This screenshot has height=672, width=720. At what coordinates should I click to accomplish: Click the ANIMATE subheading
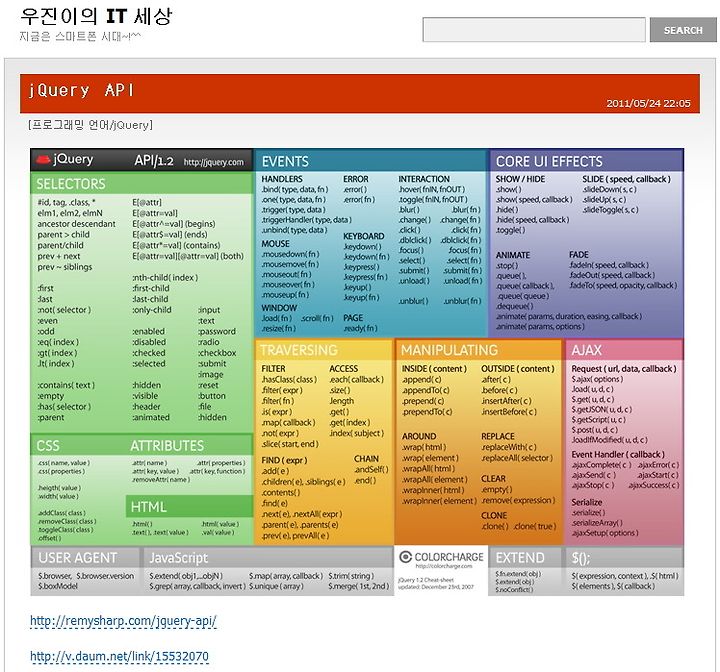[x=512, y=255]
